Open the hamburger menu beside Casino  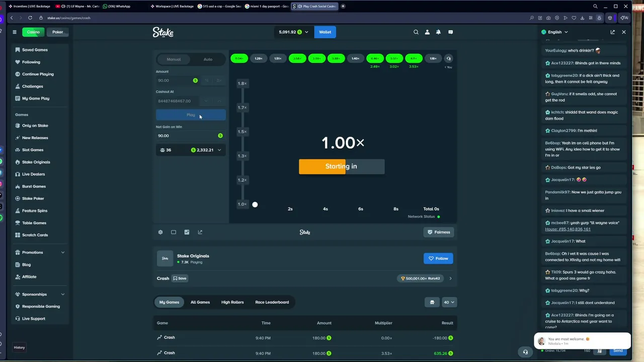pyautogui.click(x=14, y=32)
